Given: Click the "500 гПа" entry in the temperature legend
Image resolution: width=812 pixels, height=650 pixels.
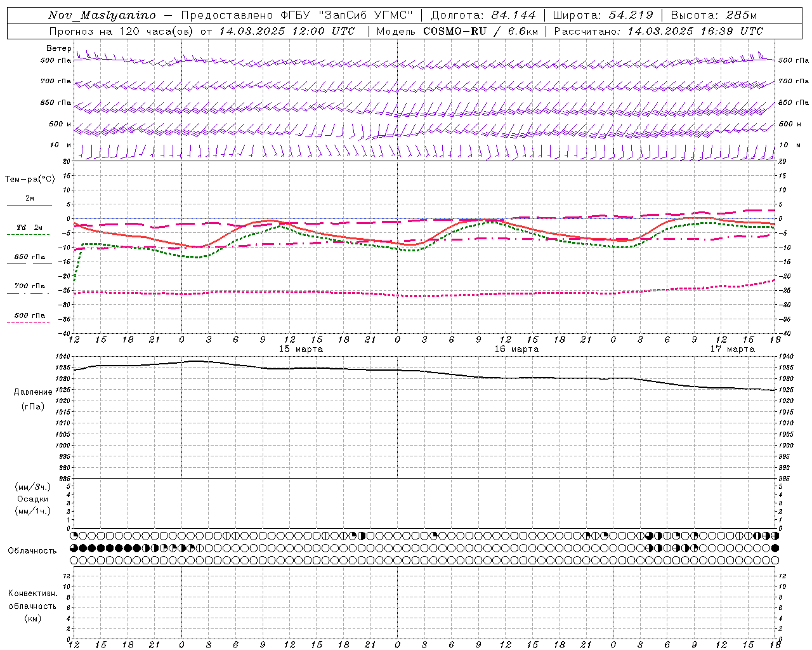Looking at the screenshot, I should (30, 315).
